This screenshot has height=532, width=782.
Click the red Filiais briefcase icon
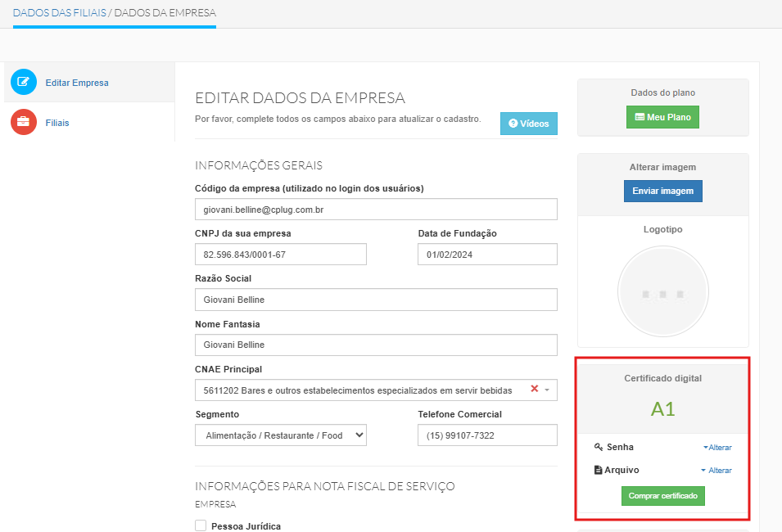[24, 122]
